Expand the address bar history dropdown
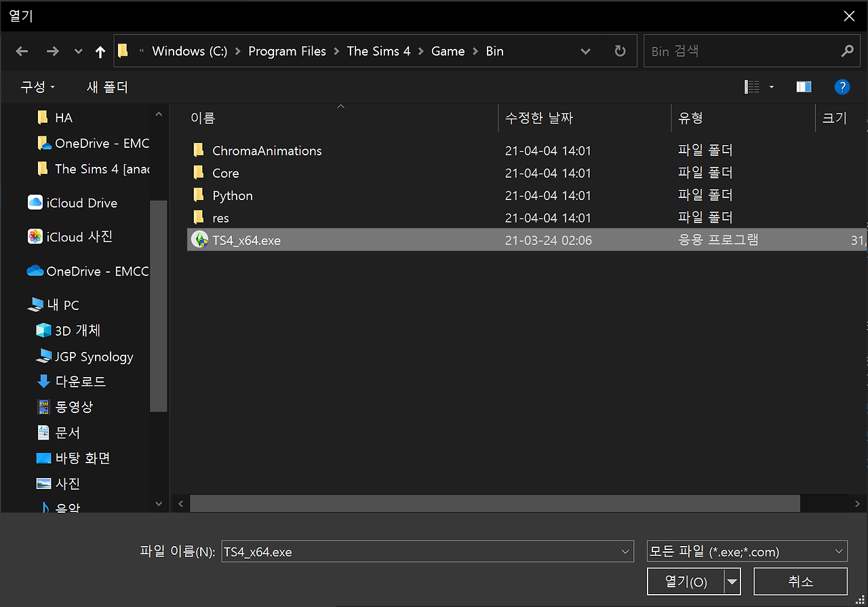 (586, 52)
